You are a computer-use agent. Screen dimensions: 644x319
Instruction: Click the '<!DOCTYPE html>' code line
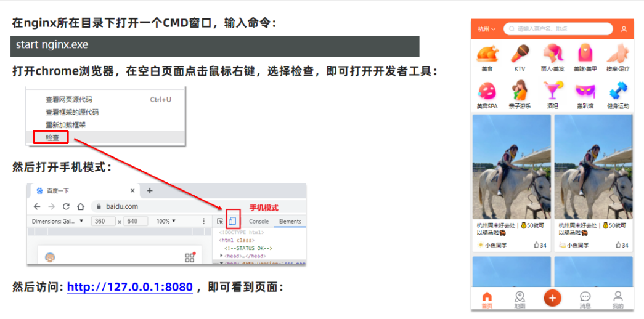[242, 232]
